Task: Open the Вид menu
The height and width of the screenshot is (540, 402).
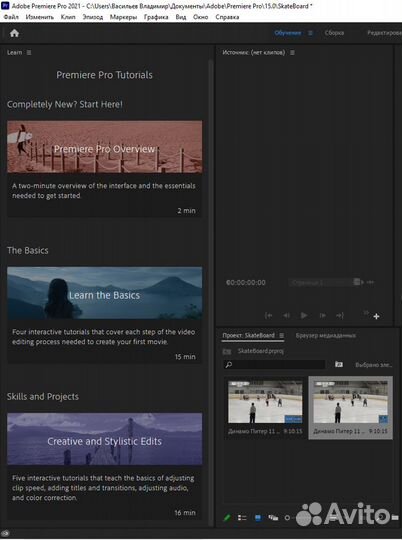Action: [x=181, y=17]
